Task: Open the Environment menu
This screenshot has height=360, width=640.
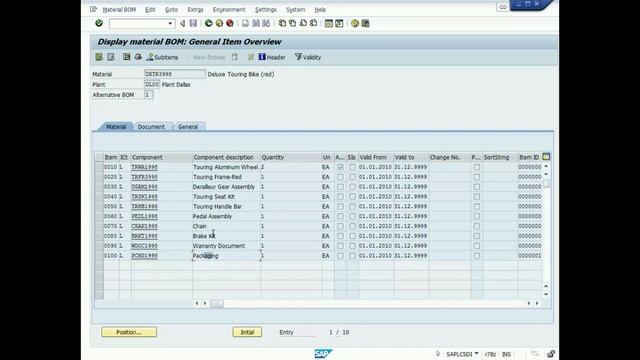Action: pos(229,9)
